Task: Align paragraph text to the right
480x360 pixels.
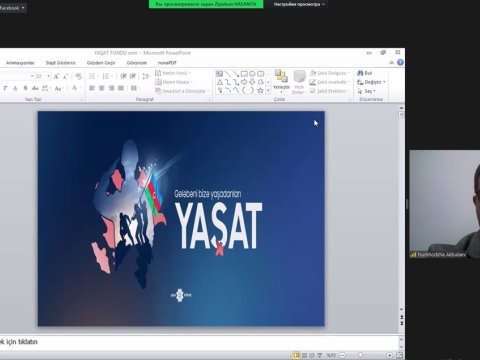Action: 111,88
